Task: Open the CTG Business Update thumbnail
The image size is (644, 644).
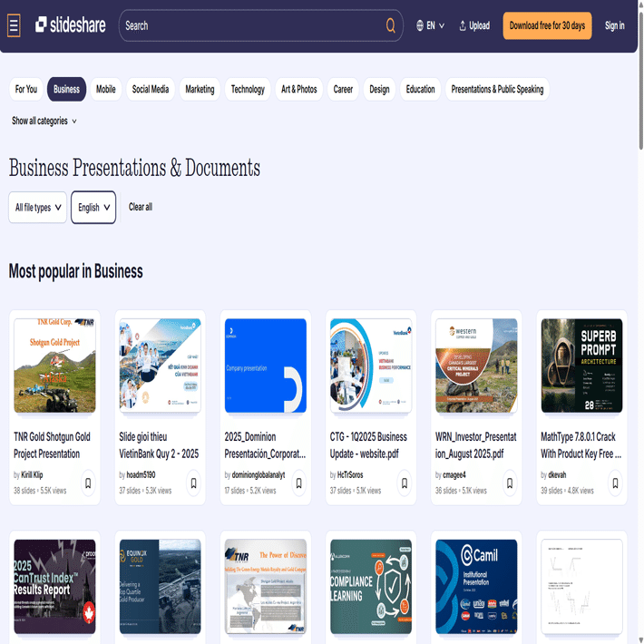Action: (371, 366)
